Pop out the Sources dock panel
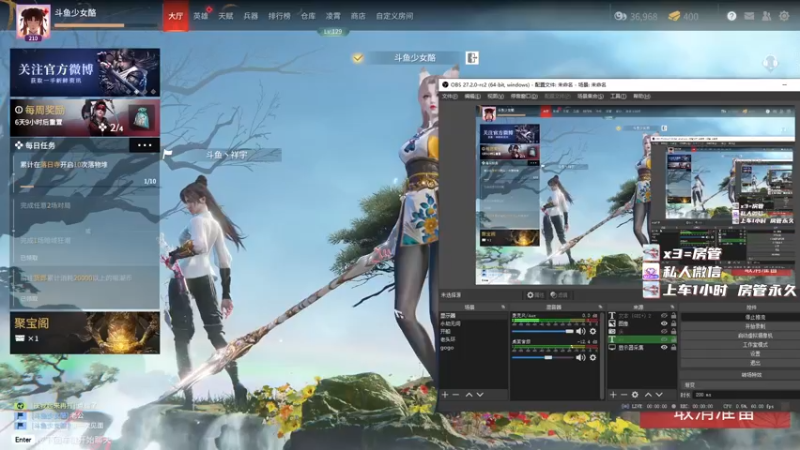Screen dimensions: 800x450 672,307
